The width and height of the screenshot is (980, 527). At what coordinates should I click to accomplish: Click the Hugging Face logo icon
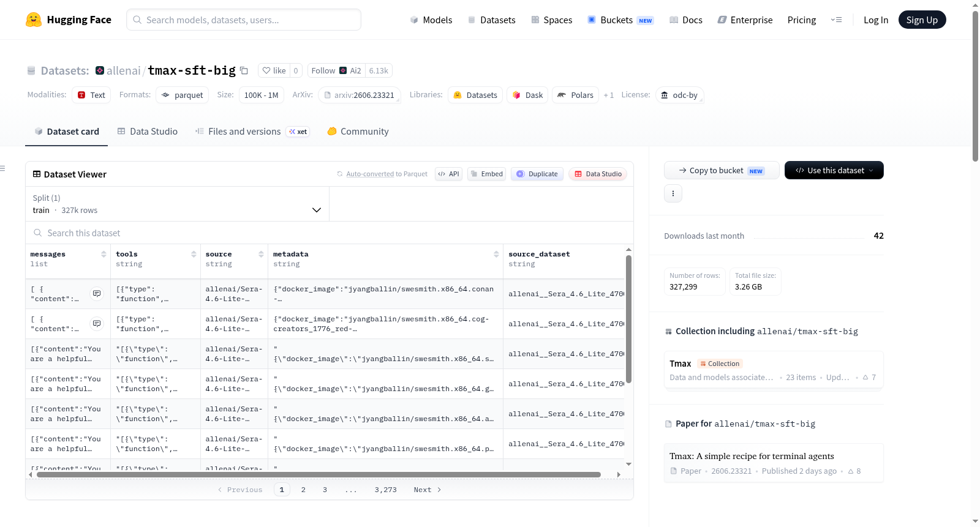[x=34, y=20]
